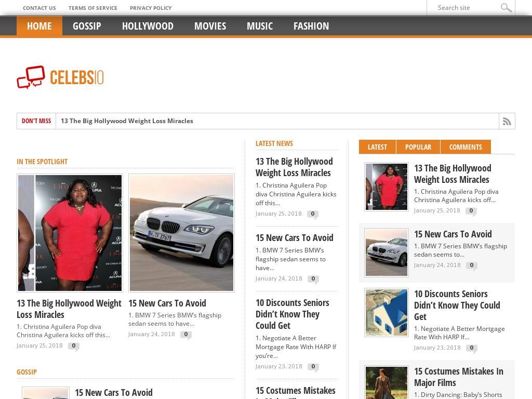Open the Privacy Policy link
Viewport: 532px width, 399px height.
click(151, 8)
